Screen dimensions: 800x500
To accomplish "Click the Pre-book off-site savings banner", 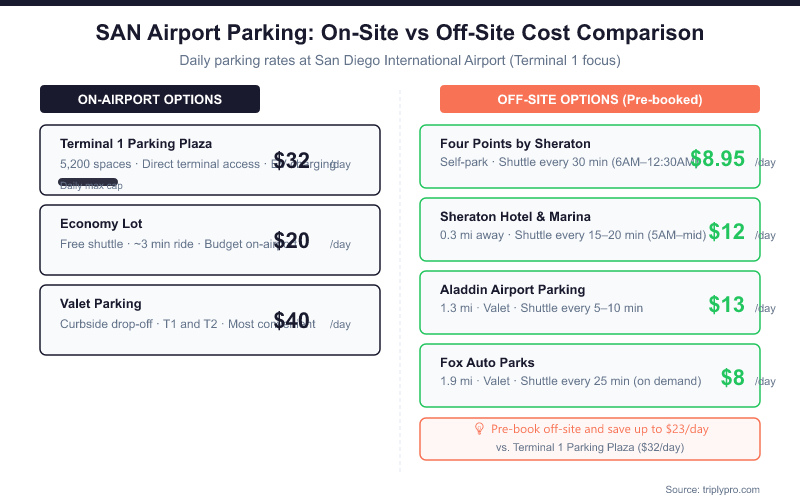I will 590,438.
